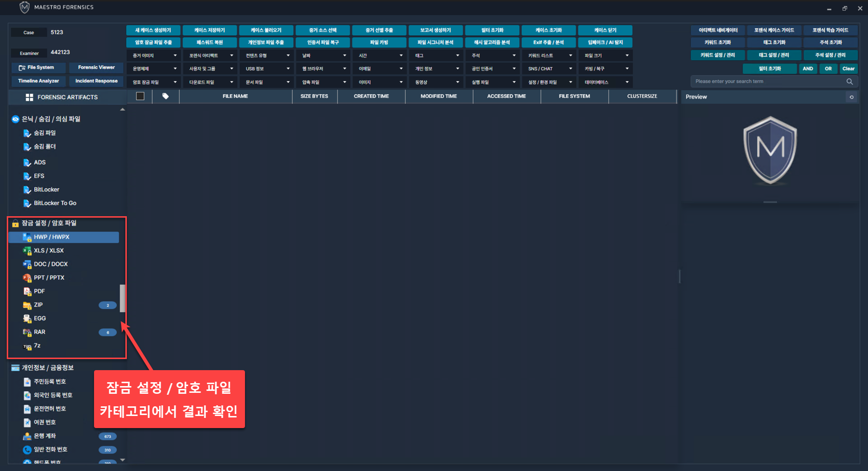The width and height of the screenshot is (868, 471).
Task: Open the ZIP locked files item
Action: point(39,305)
